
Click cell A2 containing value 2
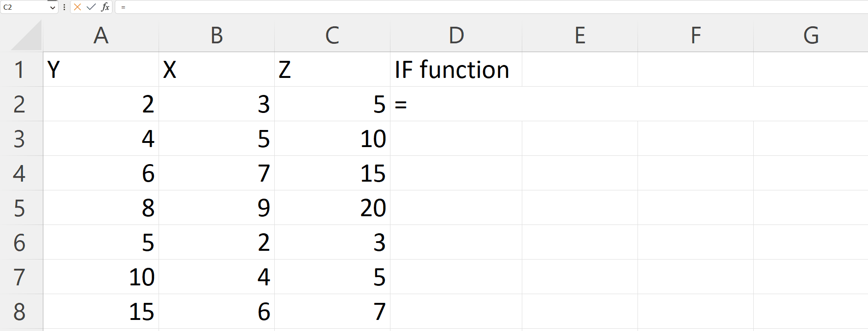pos(101,104)
